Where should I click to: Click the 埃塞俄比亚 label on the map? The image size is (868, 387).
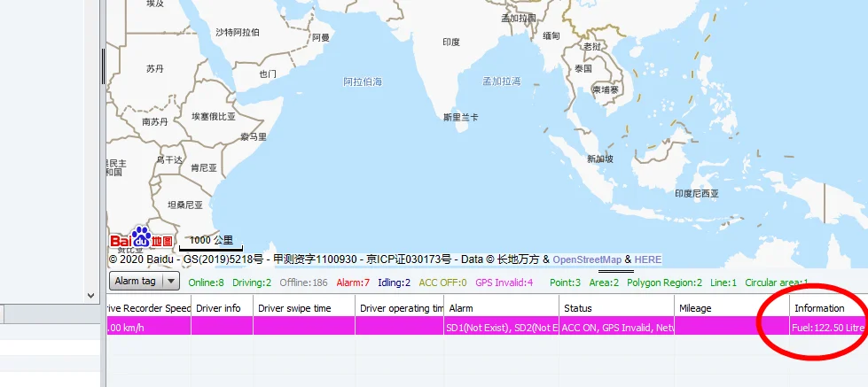click(x=214, y=117)
